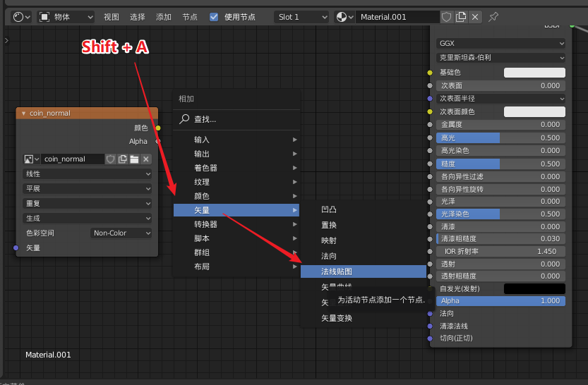Click the fake user shield icon for Material.001
588x385 pixels.
(446, 17)
